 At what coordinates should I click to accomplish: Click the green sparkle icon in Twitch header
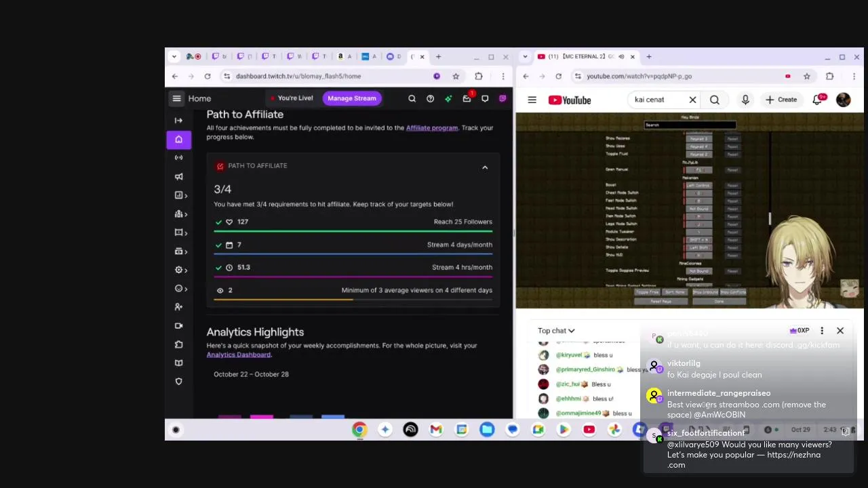(448, 99)
